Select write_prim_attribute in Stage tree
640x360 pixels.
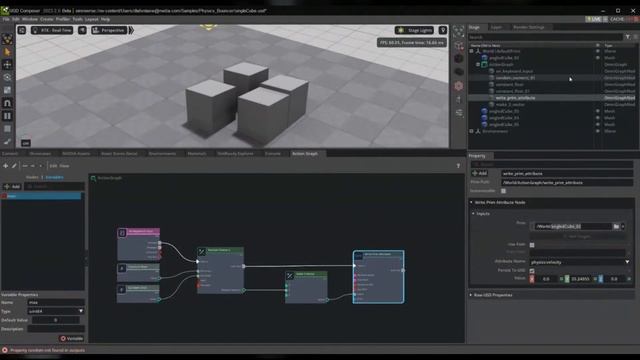click(515, 98)
